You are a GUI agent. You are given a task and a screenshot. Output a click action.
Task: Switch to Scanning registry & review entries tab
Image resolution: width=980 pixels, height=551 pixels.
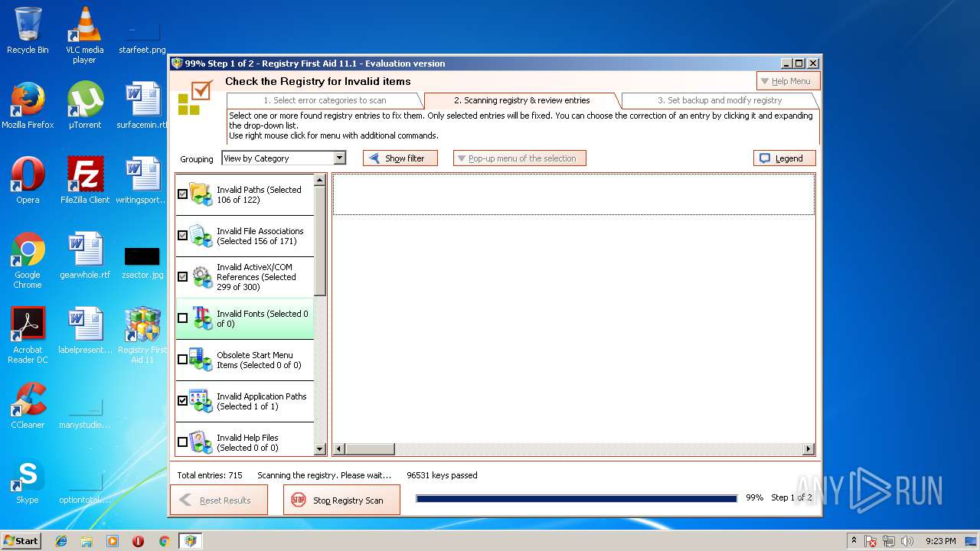(x=522, y=100)
